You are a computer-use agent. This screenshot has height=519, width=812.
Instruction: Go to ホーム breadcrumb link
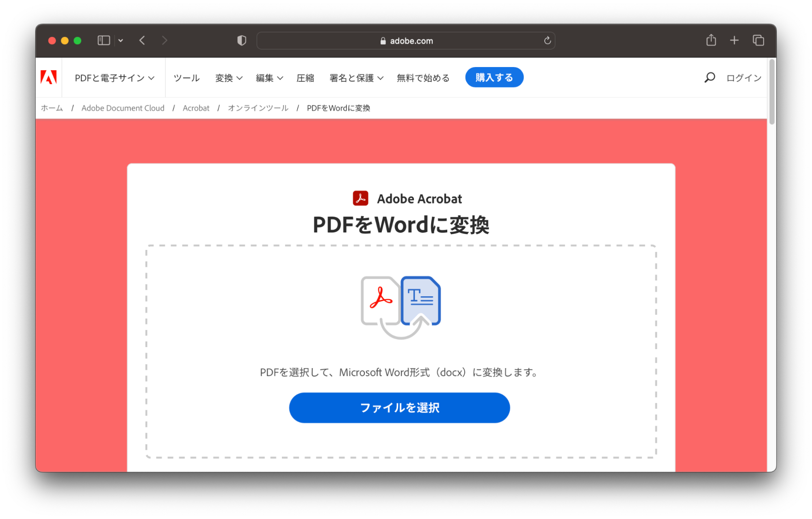pos(52,108)
